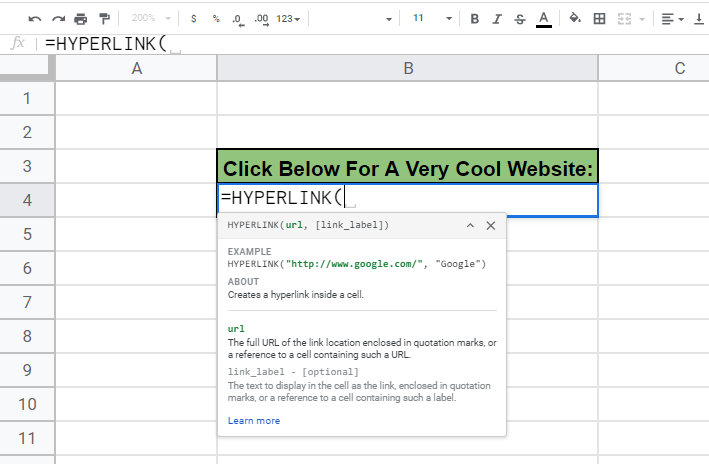Select row 2 header
Viewport: 709px width, 464px height.
click(27, 132)
